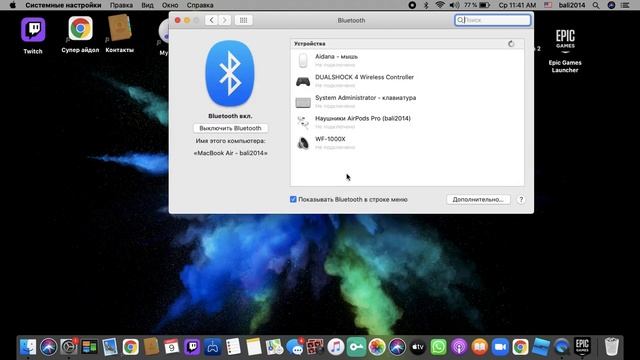Open Spotlight search in menu bar

coord(596,5)
